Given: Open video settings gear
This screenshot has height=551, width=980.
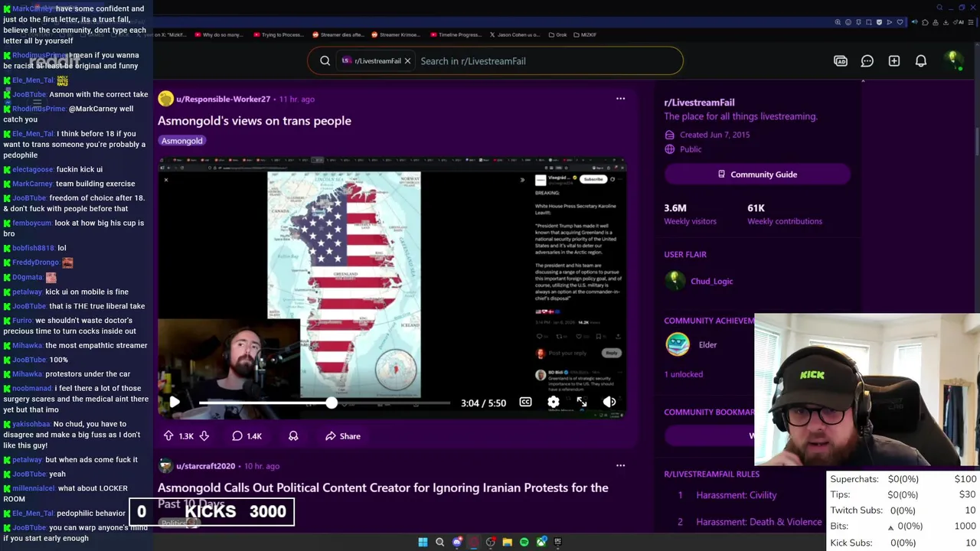Looking at the screenshot, I should point(554,403).
